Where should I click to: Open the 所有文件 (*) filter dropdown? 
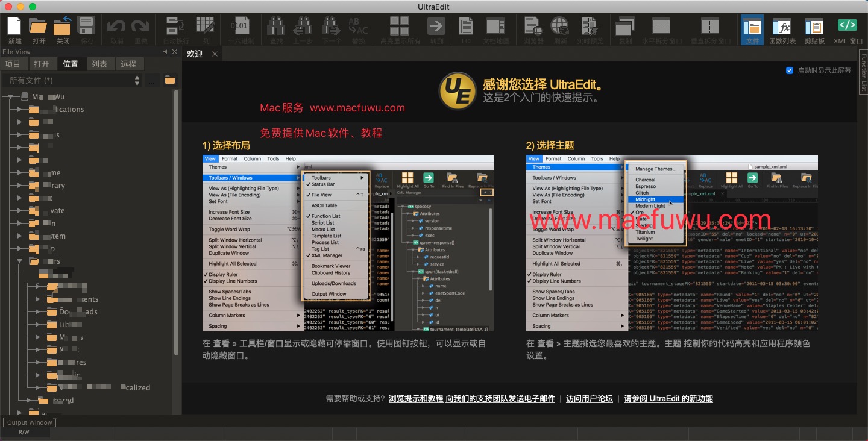[72, 80]
